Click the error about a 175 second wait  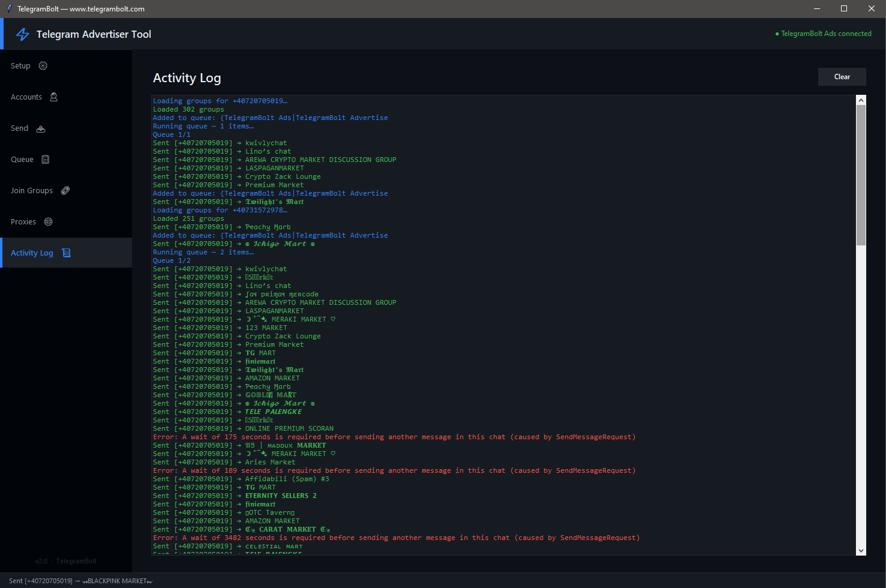(394, 437)
